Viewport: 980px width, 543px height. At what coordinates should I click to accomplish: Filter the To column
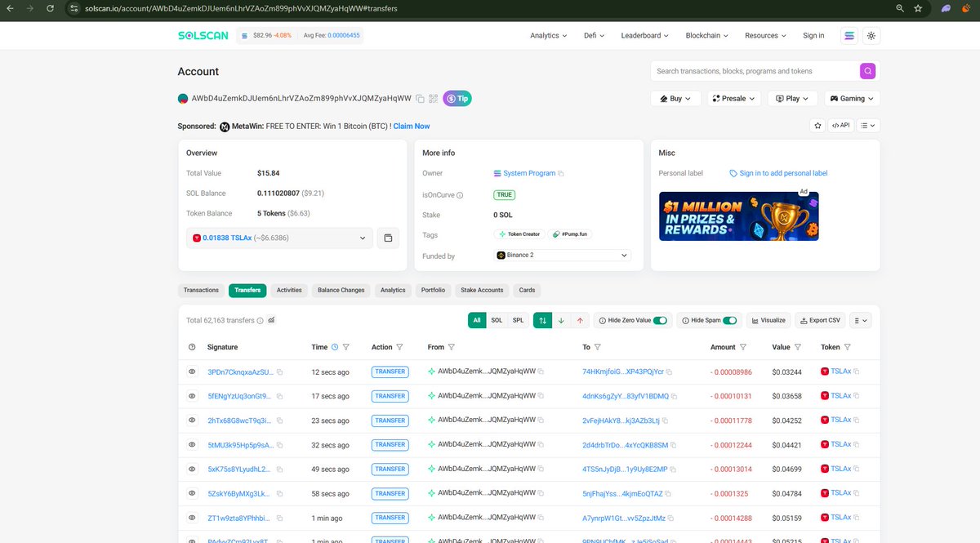pyautogui.click(x=598, y=347)
